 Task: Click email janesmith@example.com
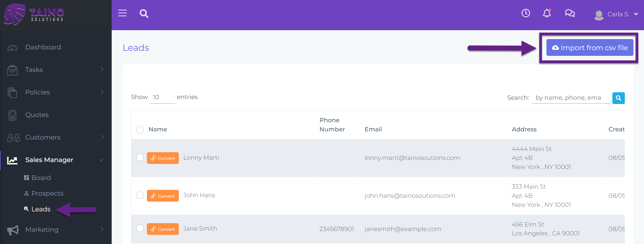403,229
